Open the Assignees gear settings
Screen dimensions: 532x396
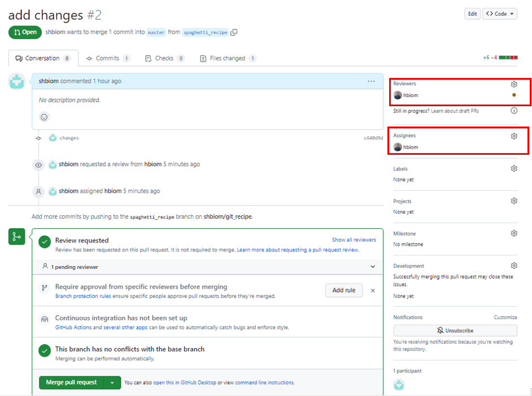[514, 136]
